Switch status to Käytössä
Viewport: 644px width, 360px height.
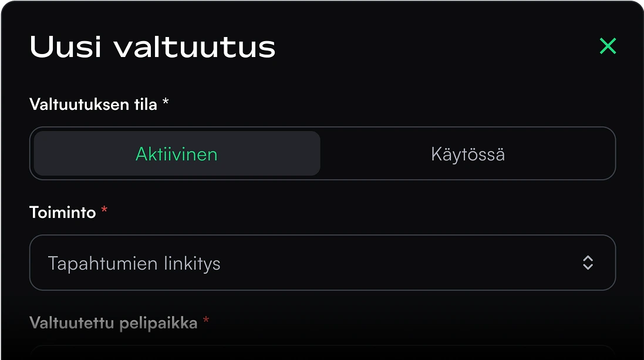[467, 154]
